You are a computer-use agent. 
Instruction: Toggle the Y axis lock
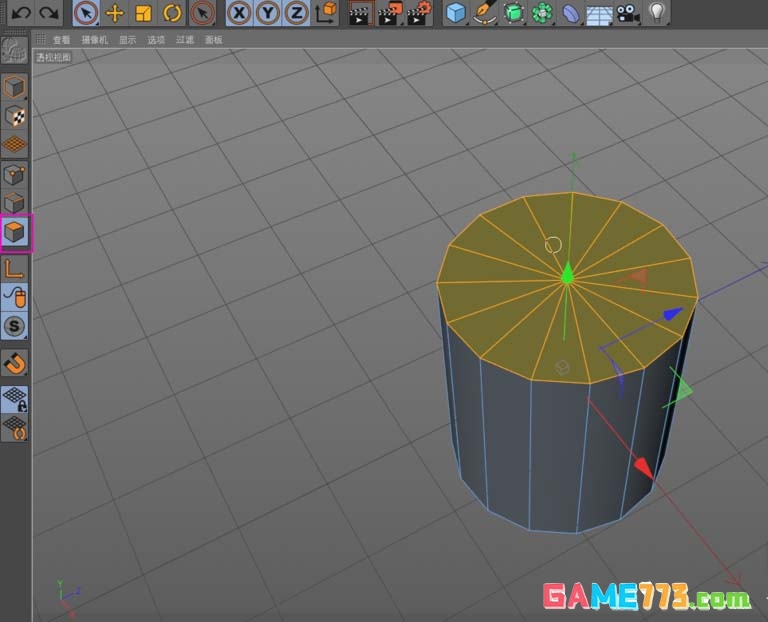coord(267,13)
